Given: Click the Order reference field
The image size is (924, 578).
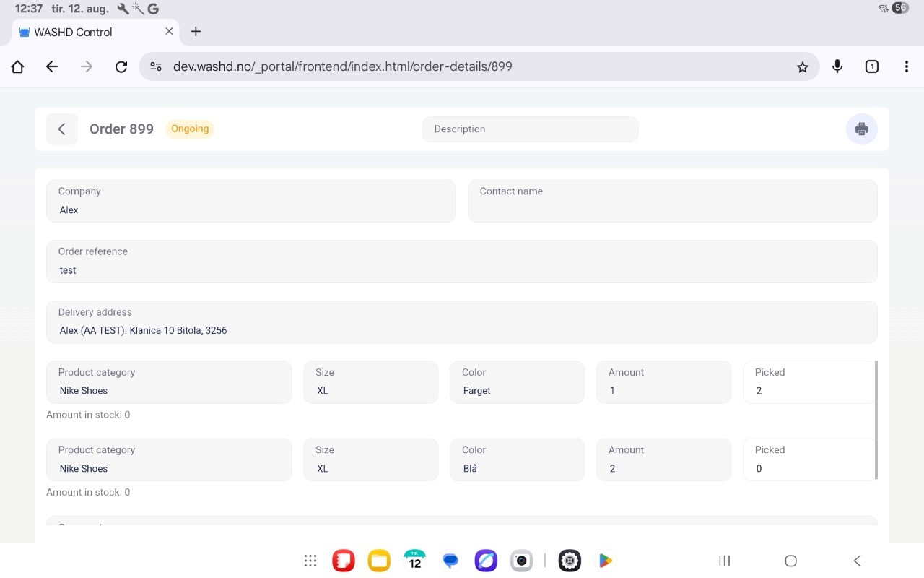Looking at the screenshot, I should [x=461, y=262].
